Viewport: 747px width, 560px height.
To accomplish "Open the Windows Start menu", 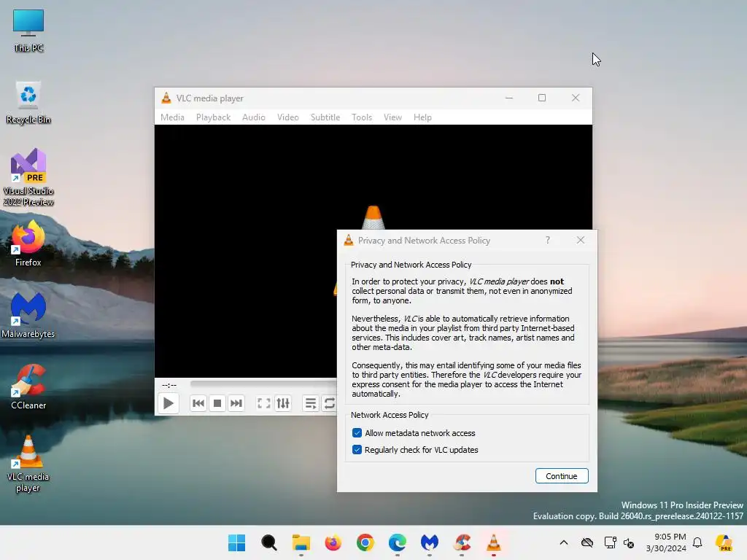I will (x=237, y=542).
